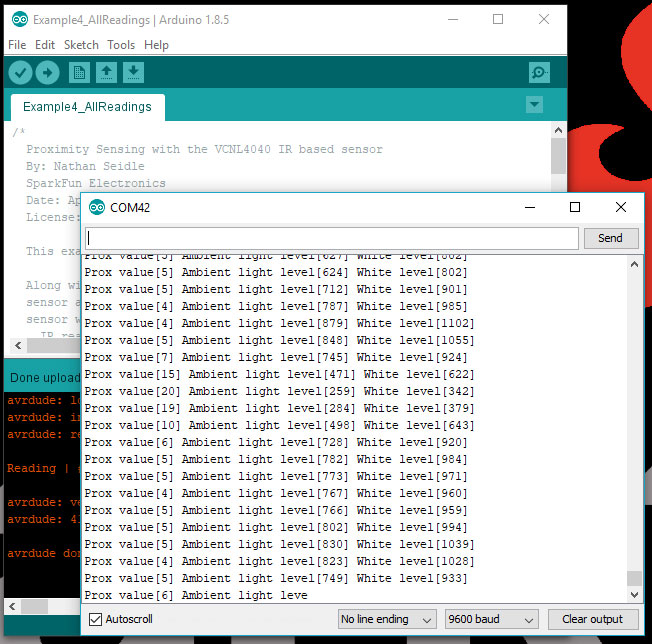The width and height of the screenshot is (652, 644).
Task: Open the Help menu
Action: [156, 45]
